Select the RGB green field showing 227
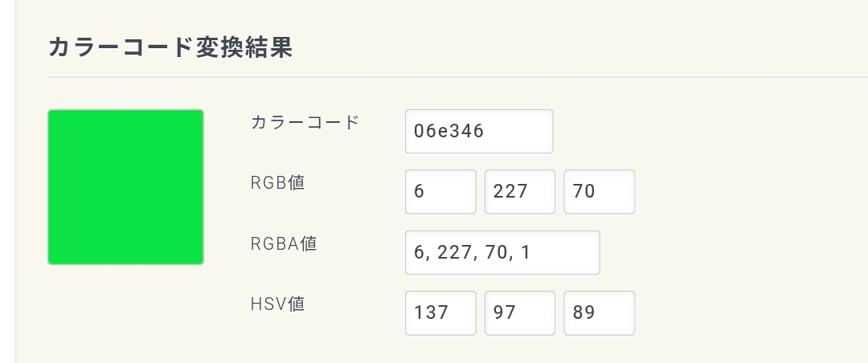Image resolution: width=868 pixels, height=363 pixels. [x=519, y=192]
